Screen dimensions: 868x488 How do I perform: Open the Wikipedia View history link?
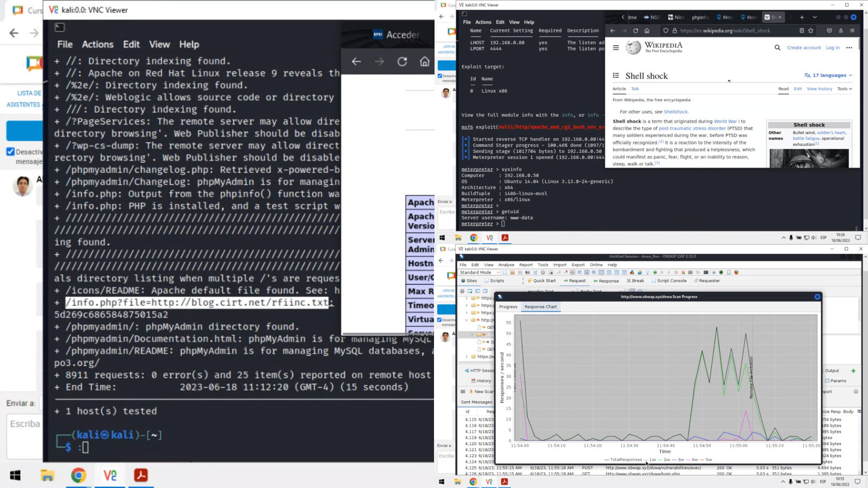pyautogui.click(x=819, y=89)
